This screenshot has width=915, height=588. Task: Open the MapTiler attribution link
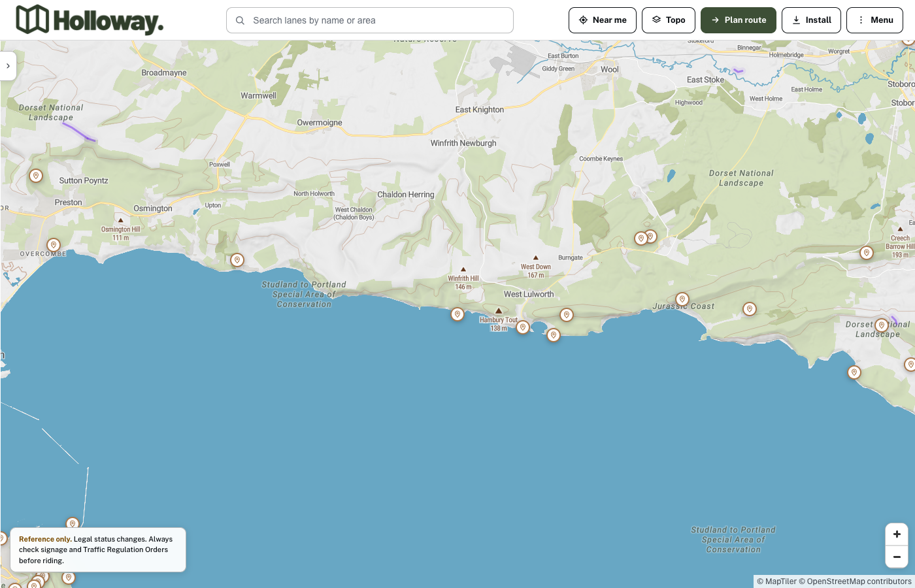(x=776, y=581)
